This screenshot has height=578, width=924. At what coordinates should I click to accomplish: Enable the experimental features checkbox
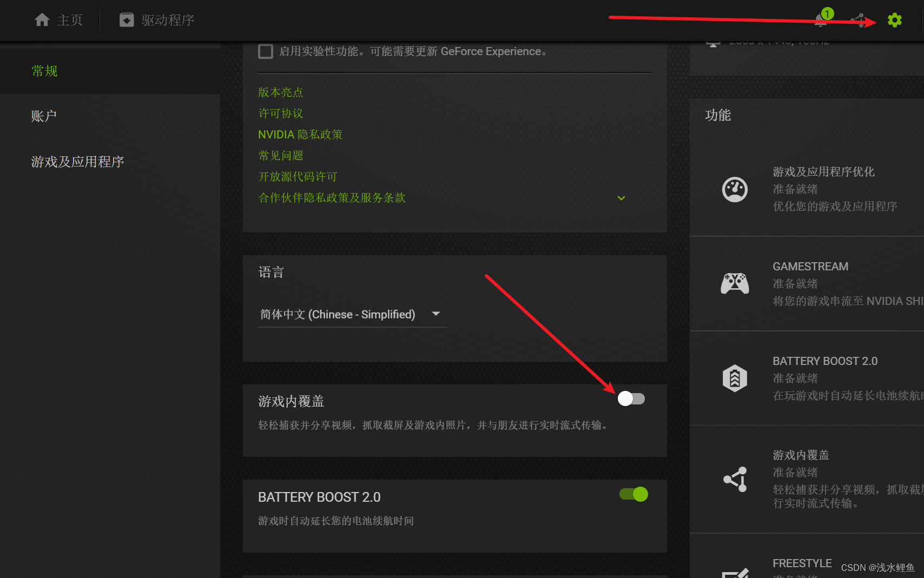coord(266,51)
